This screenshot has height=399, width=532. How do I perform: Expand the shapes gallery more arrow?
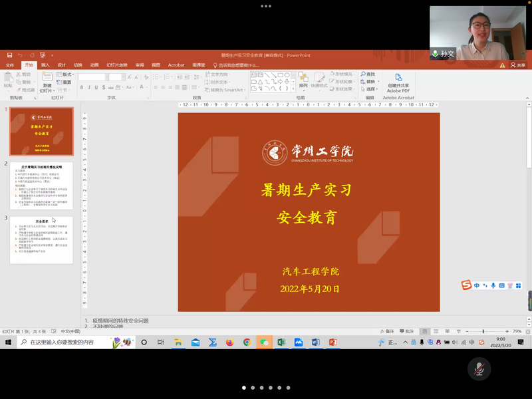pyautogui.click(x=293, y=89)
